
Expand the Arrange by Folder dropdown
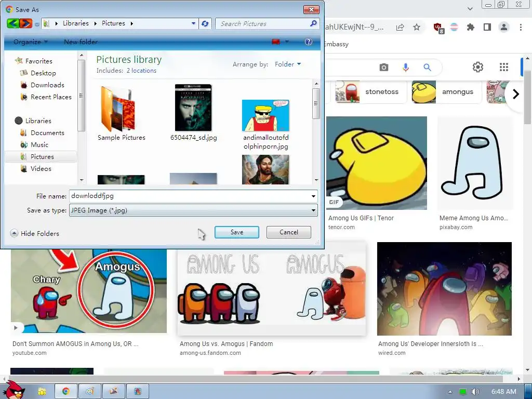(x=288, y=64)
